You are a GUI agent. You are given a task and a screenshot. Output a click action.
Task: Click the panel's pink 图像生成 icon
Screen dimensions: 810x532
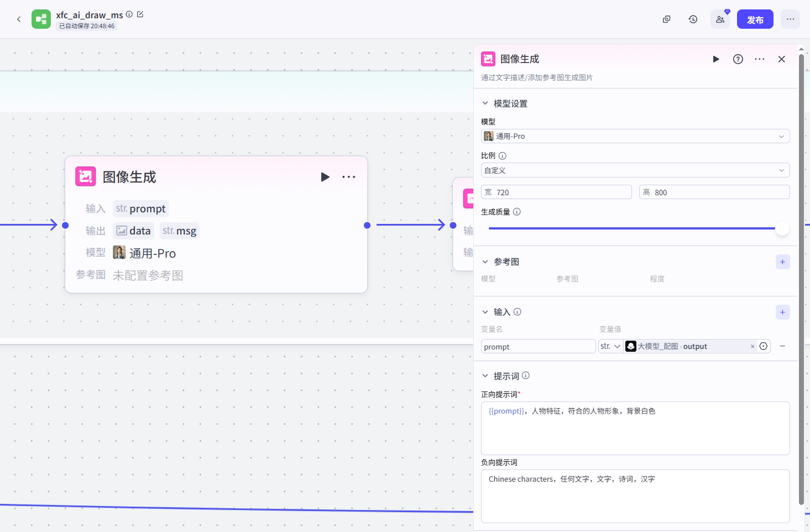[x=488, y=59]
